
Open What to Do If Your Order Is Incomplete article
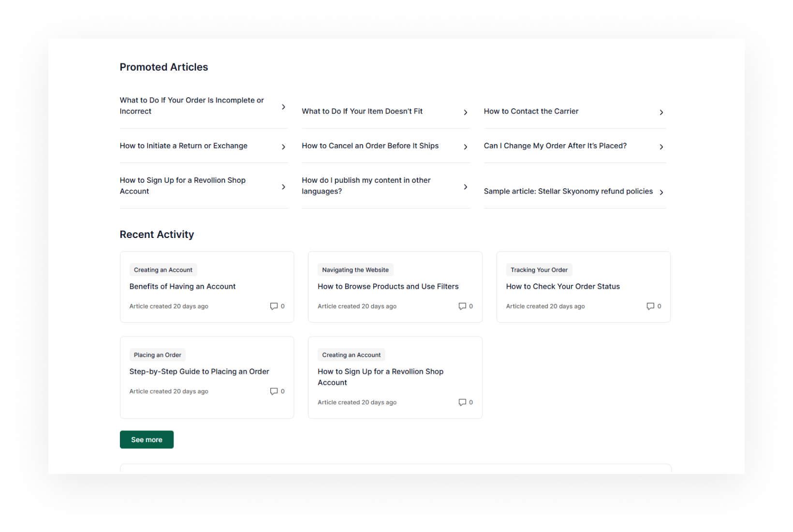coord(191,105)
